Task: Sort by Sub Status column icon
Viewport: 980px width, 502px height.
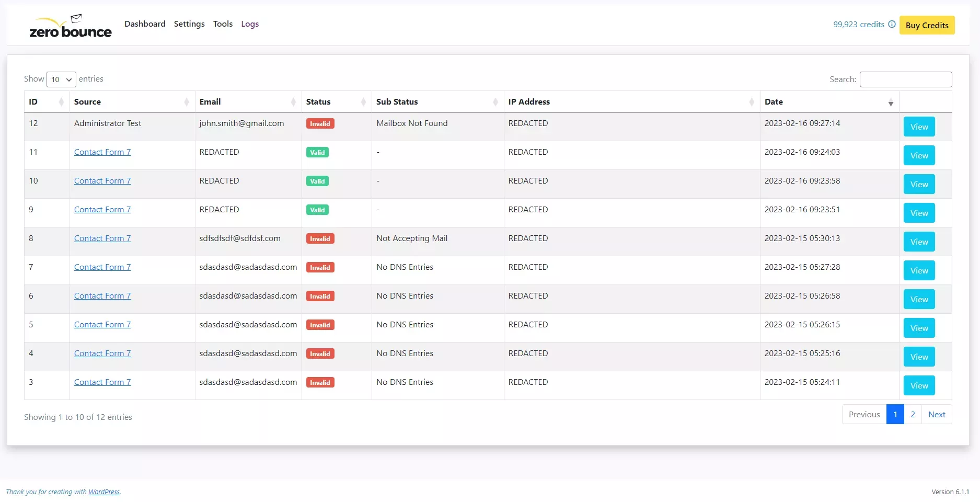Action: click(x=495, y=102)
